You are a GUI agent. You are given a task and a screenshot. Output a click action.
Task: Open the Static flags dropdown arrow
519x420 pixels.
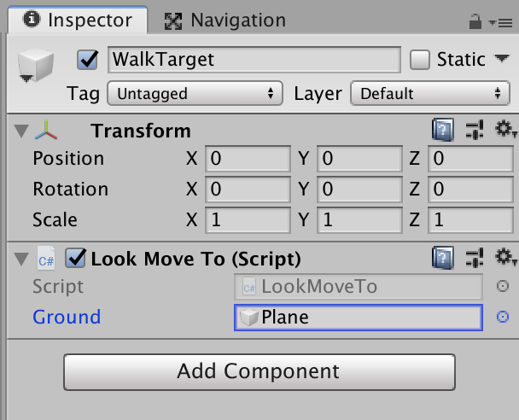coord(502,59)
